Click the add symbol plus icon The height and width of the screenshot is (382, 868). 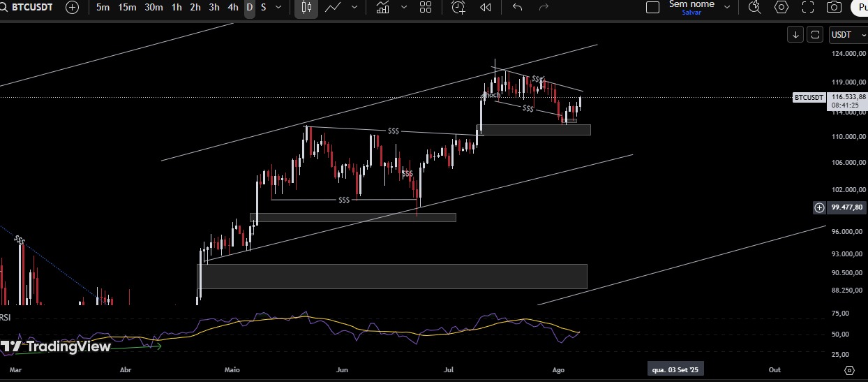coord(72,8)
